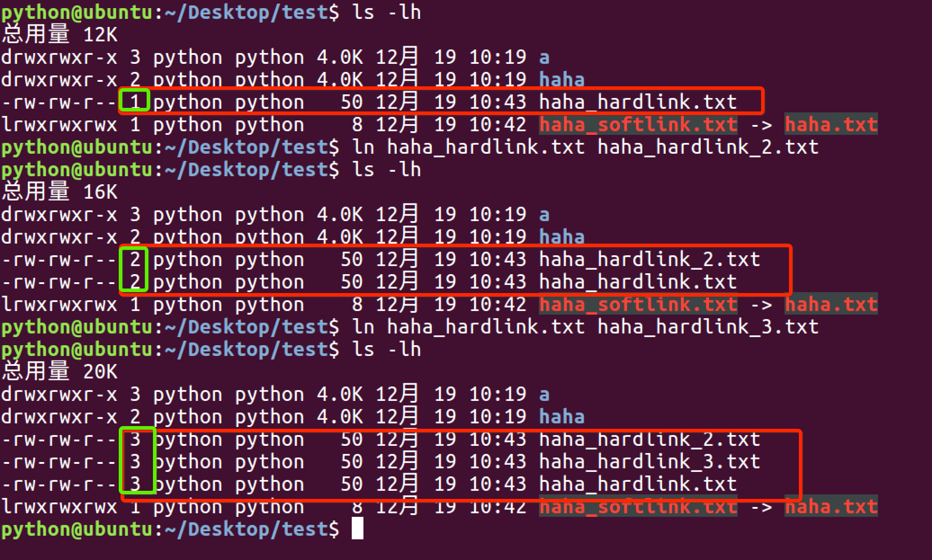Screen dimensions: 932x560
Task: Click haha_hardlink.txt inside the first red box
Action: [638, 102]
